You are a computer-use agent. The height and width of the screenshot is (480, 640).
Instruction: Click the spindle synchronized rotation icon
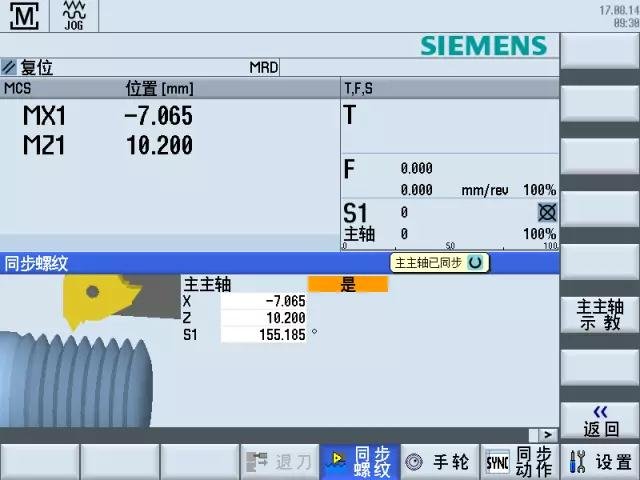click(x=475, y=262)
